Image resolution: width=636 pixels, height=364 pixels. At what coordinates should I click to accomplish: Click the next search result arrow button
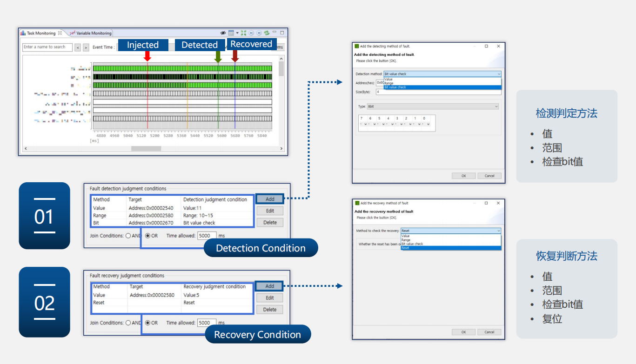click(86, 47)
